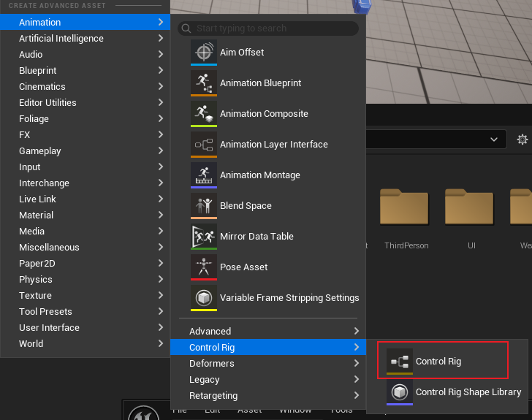532x420 pixels.
Task: Open the Gameplay category
Action: tap(85, 150)
